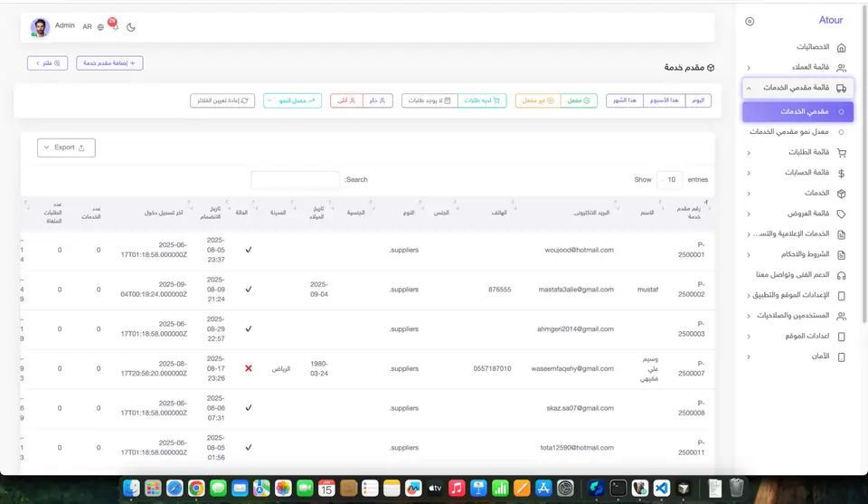Click the قائمة العملاء users icon
The width and height of the screenshot is (868, 504).
coord(841,68)
